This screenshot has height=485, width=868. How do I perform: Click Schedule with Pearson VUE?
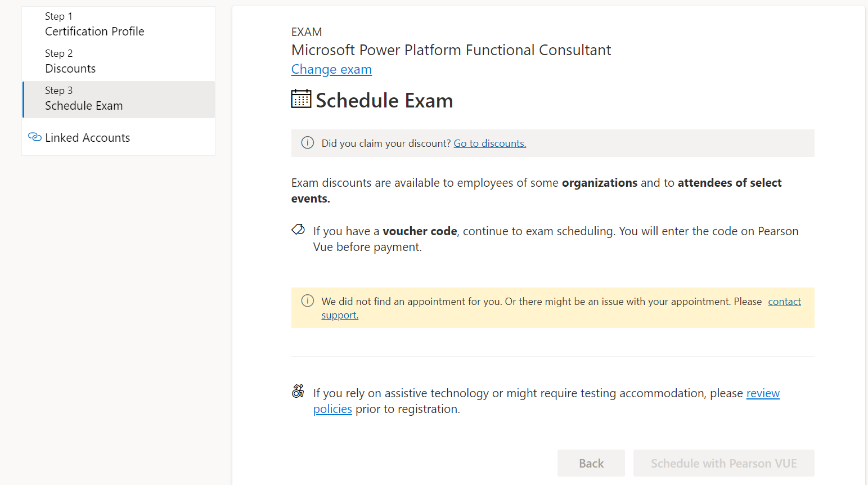point(723,462)
